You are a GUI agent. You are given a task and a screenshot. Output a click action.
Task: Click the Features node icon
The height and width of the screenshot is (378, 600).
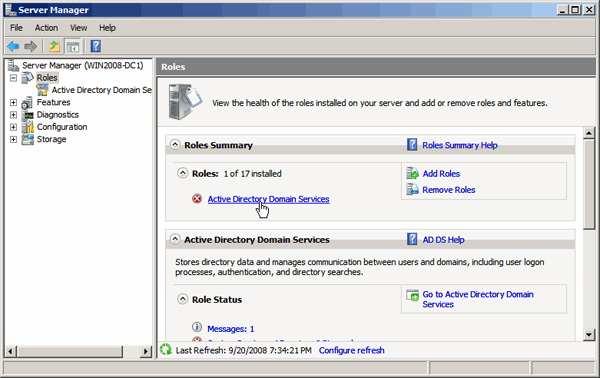click(x=27, y=103)
